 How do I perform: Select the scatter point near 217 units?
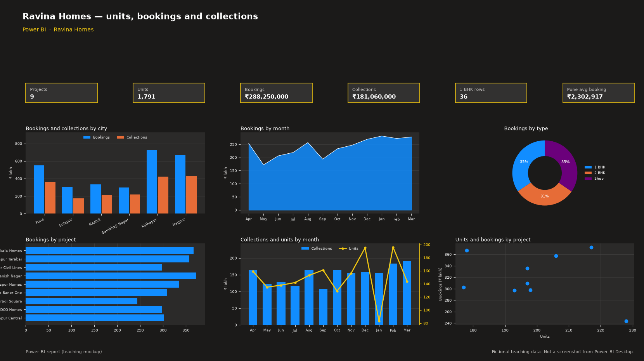coord(591,248)
